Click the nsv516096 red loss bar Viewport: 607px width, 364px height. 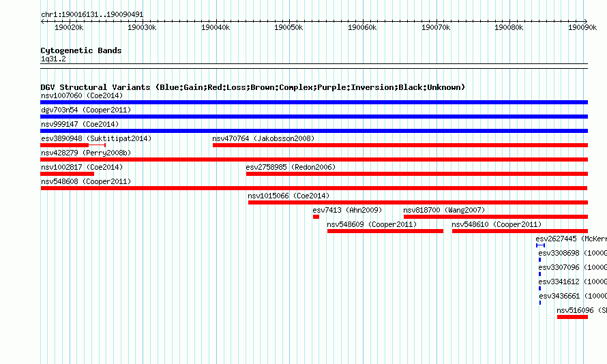pos(572,317)
